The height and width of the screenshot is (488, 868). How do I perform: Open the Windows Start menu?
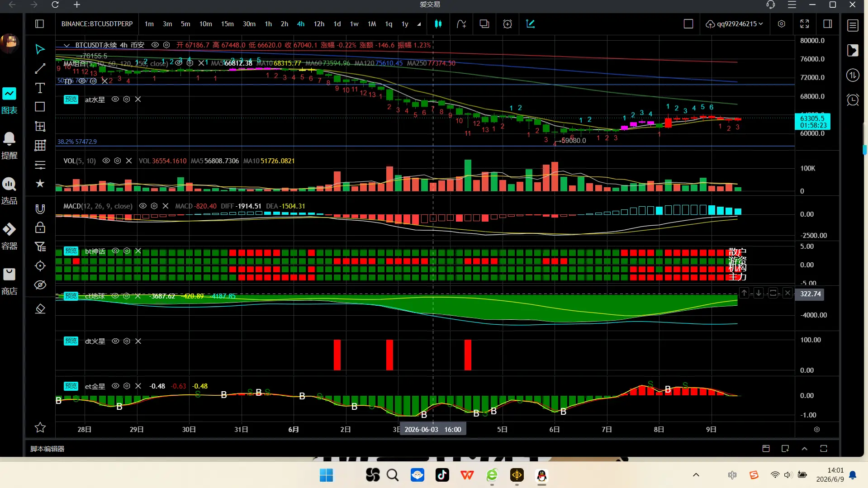tap(326, 475)
